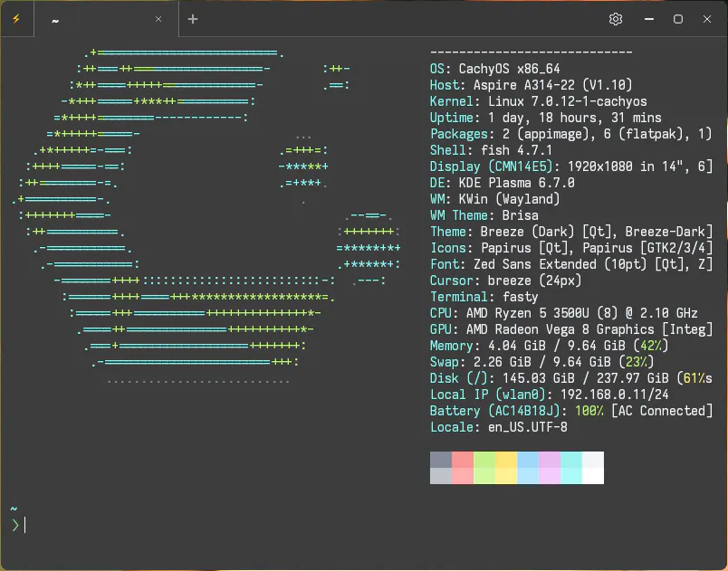Click the Local IP (wlan0) line
Viewport: 728px width, 571px height.
coord(550,395)
